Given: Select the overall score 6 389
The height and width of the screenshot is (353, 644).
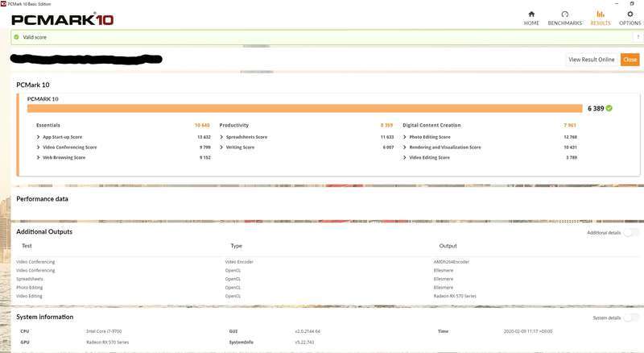Looking at the screenshot, I should [x=596, y=108].
